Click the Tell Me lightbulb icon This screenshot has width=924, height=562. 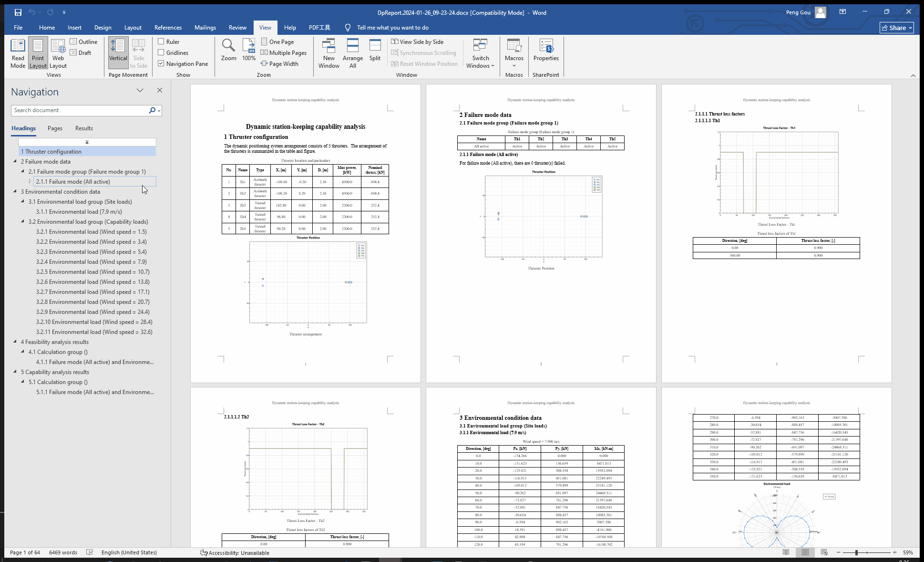pos(348,28)
